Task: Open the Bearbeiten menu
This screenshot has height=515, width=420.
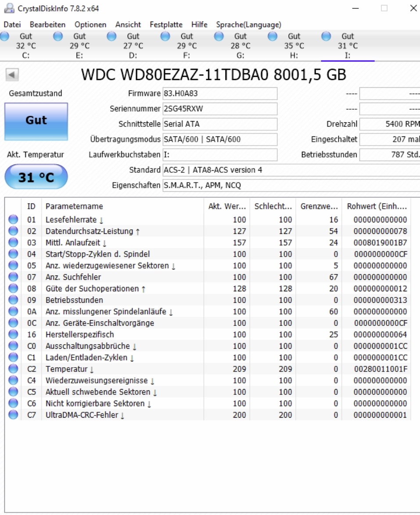Action: (x=48, y=25)
